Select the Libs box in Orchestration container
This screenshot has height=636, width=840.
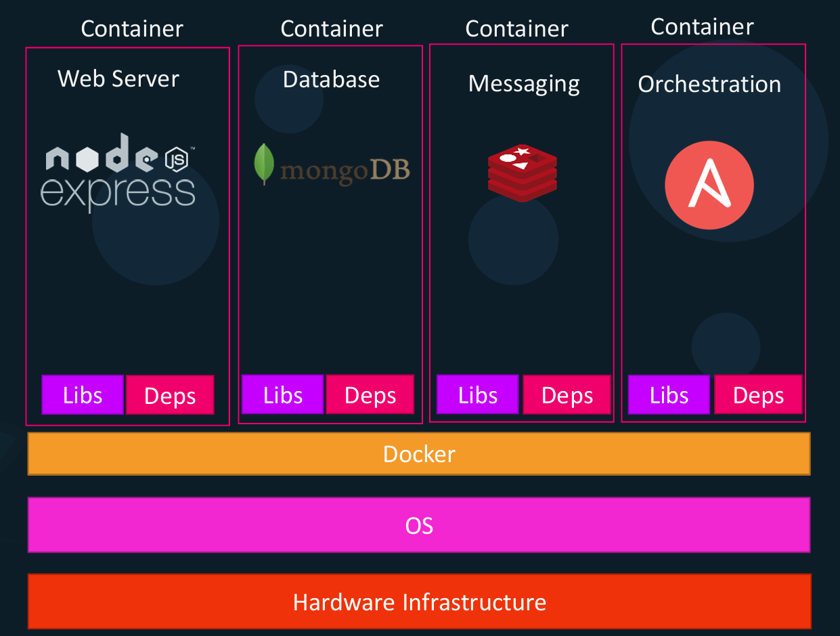pyautogui.click(x=669, y=394)
